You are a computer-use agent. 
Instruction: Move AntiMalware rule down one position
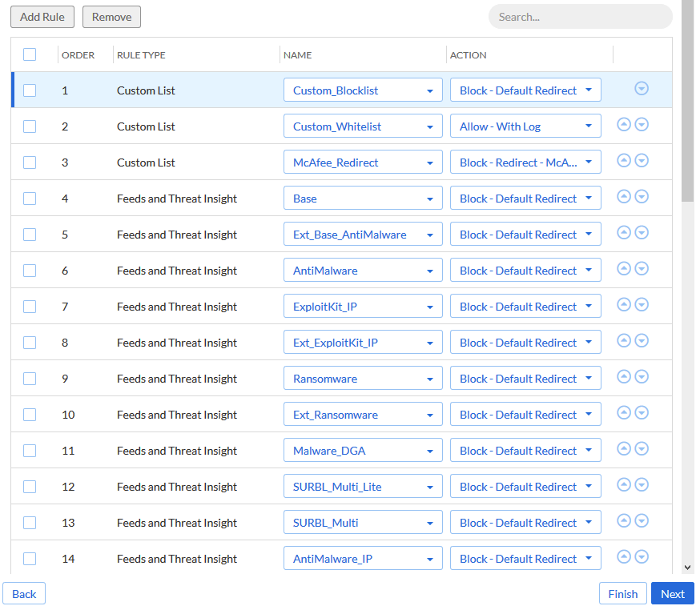(x=641, y=269)
